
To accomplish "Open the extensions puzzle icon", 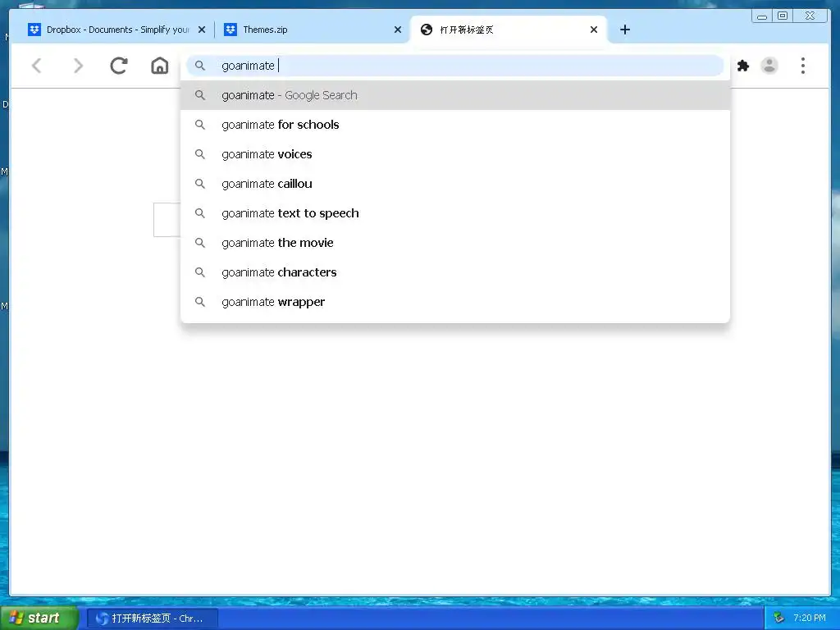I will pyautogui.click(x=743, y=66).
